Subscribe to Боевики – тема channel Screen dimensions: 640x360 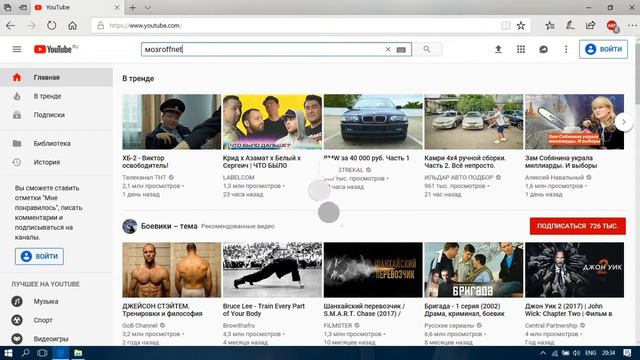click(578, 226)
